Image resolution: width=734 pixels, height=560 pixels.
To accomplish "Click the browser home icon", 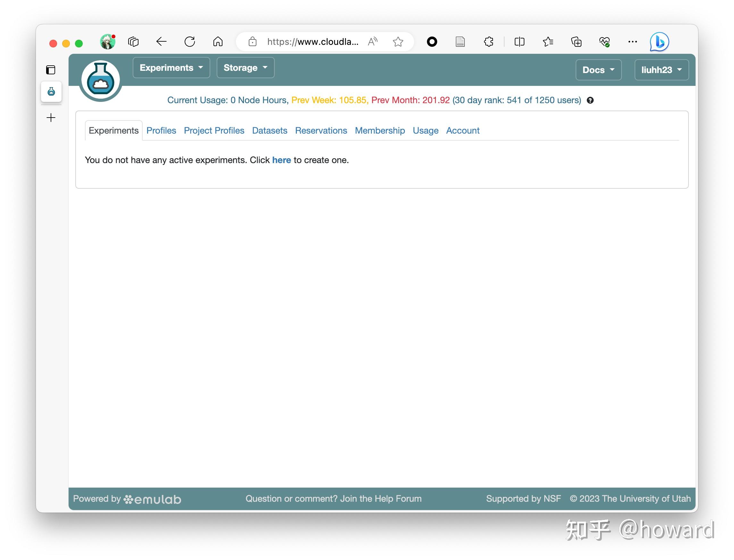I will [x=218, y=42].
